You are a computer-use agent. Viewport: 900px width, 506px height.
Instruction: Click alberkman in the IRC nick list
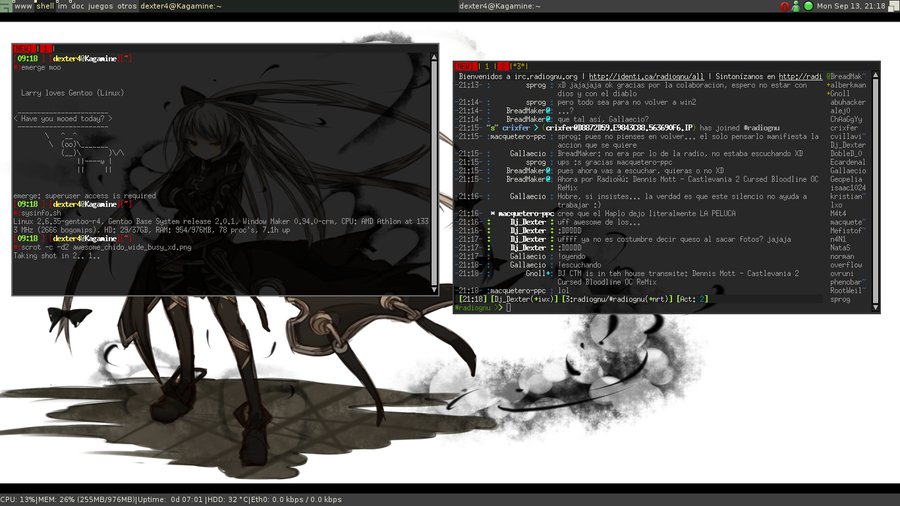[x=847, y=85]
